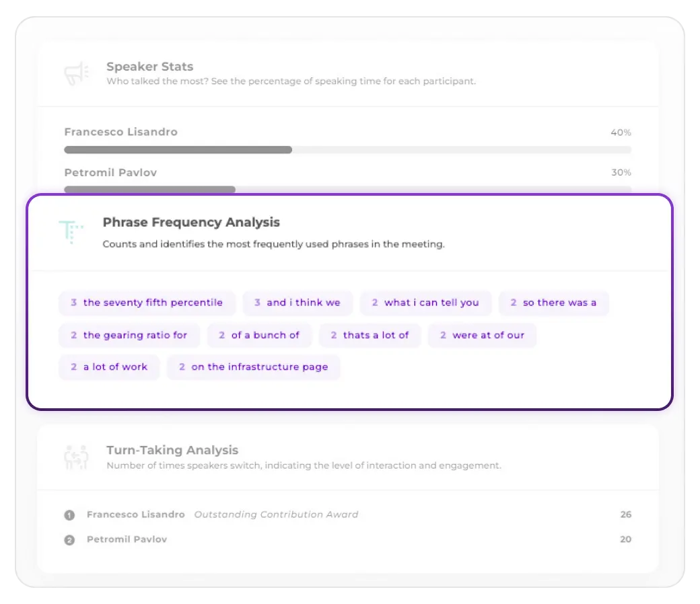Select the 'thats a lot of' chip
Viewport: 700px width, 604px height.
coord(370,335)
